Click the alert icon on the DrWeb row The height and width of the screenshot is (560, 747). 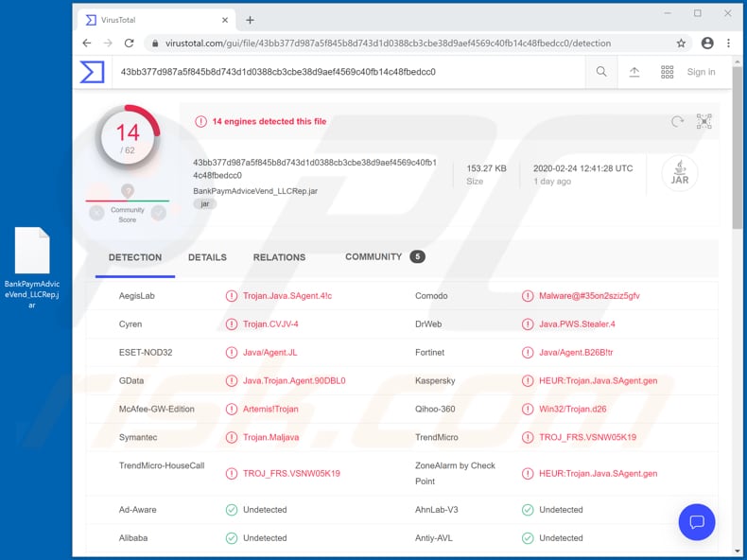[x=528, y=324]
